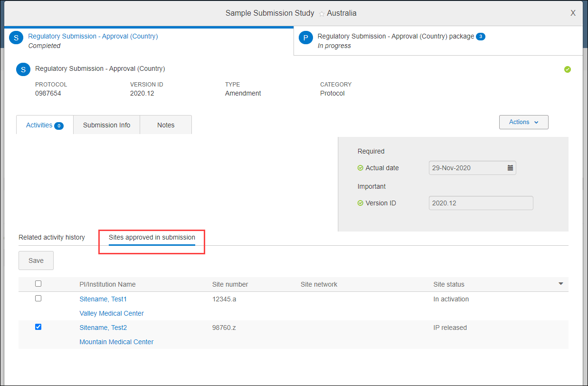
Task: Click the zero badge on Activities tab
Action: coord(59,125)
